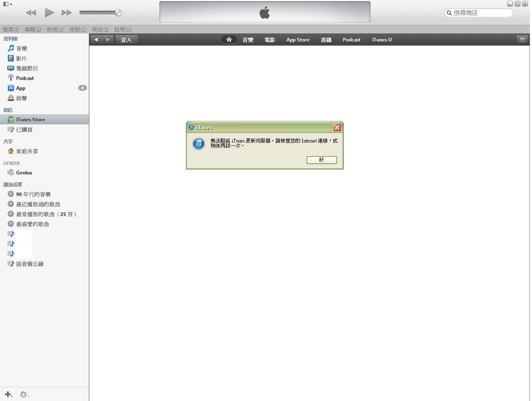
Task: Go back with the store back arrow
Action: point(96,40)
